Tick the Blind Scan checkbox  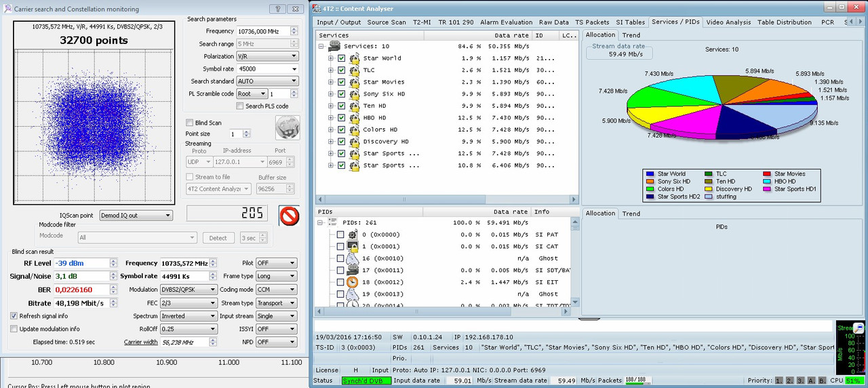coord(189,123)
